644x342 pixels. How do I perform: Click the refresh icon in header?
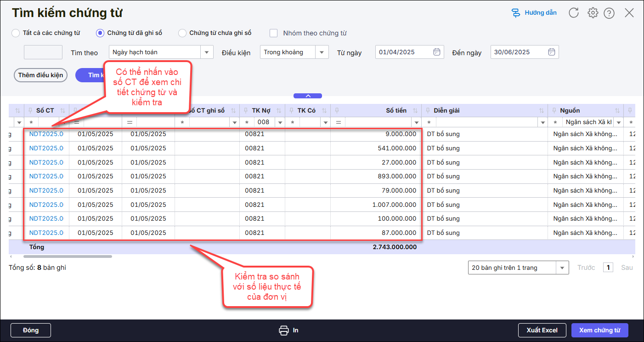574,13
